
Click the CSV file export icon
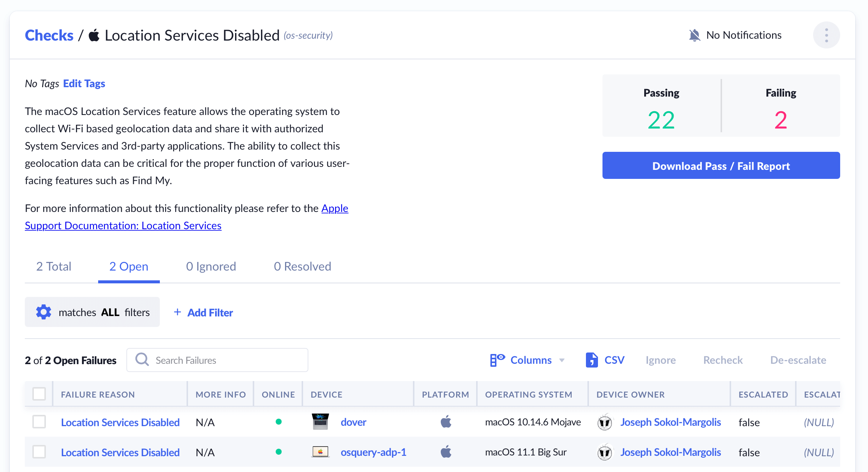click(x=592, y=360)
